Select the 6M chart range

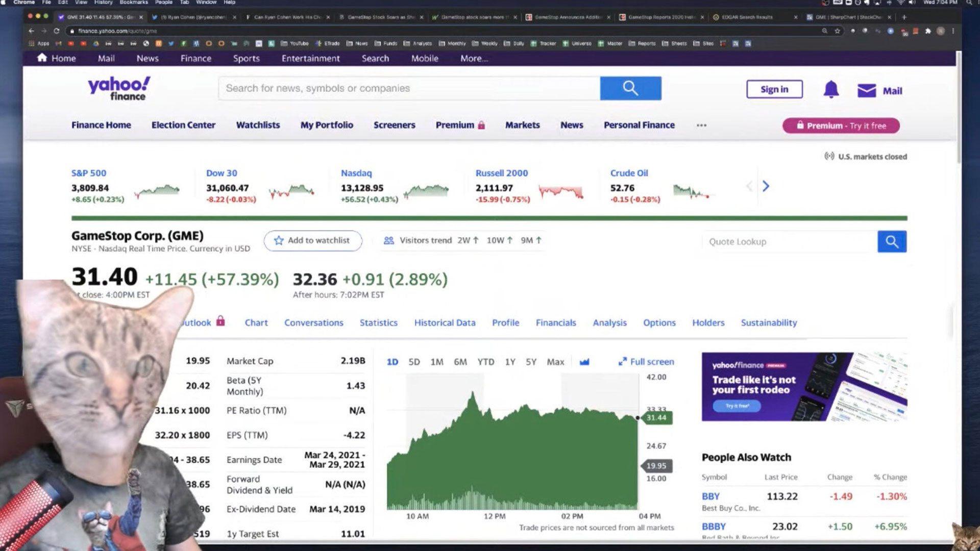(x=460, y=362)
